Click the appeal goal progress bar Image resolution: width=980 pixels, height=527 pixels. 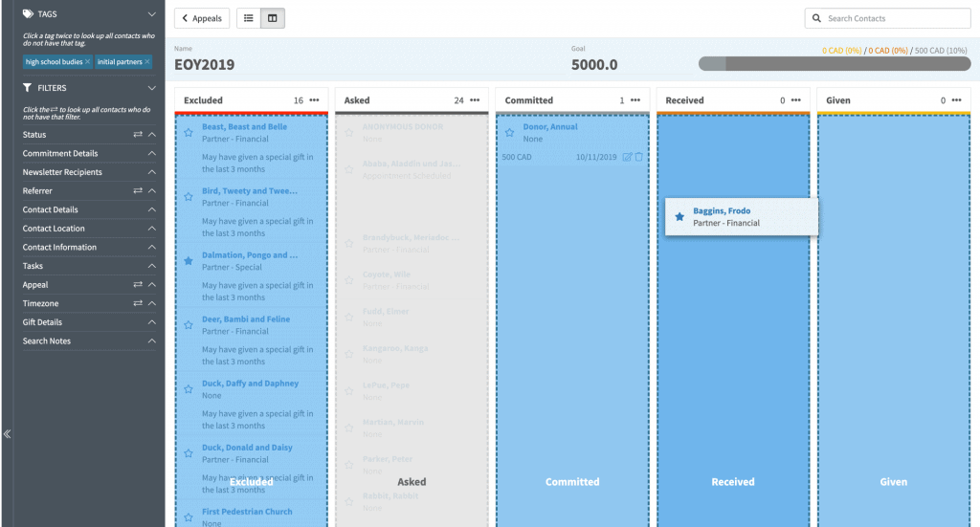(835, 64)
